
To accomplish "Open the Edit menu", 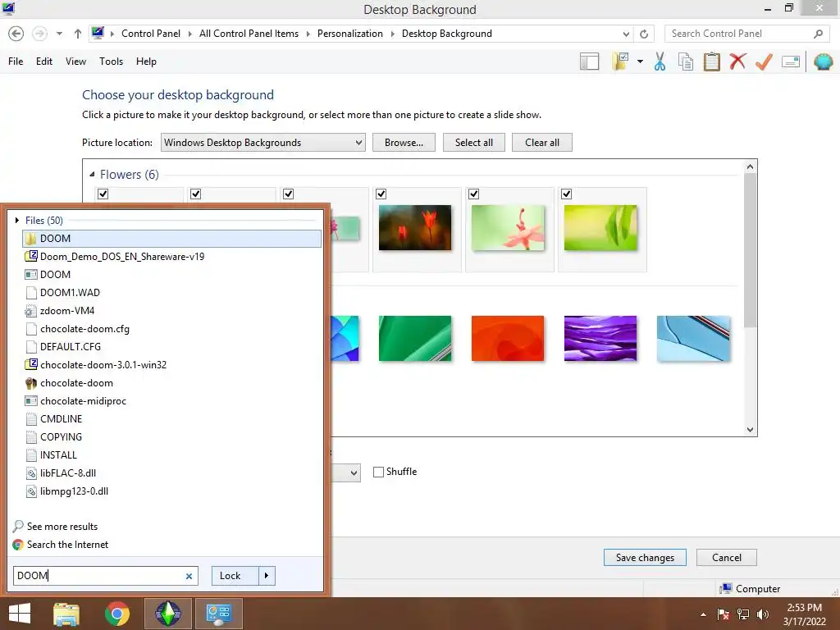I will coord(44,62).
